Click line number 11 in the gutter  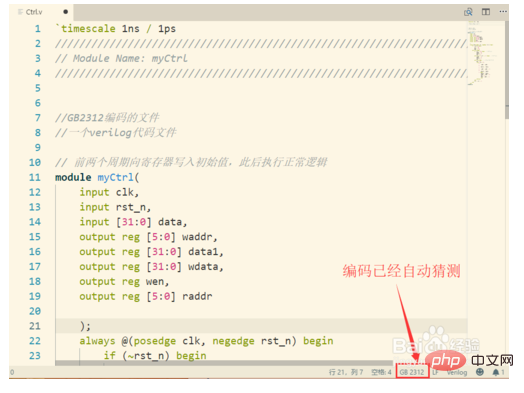35,177
